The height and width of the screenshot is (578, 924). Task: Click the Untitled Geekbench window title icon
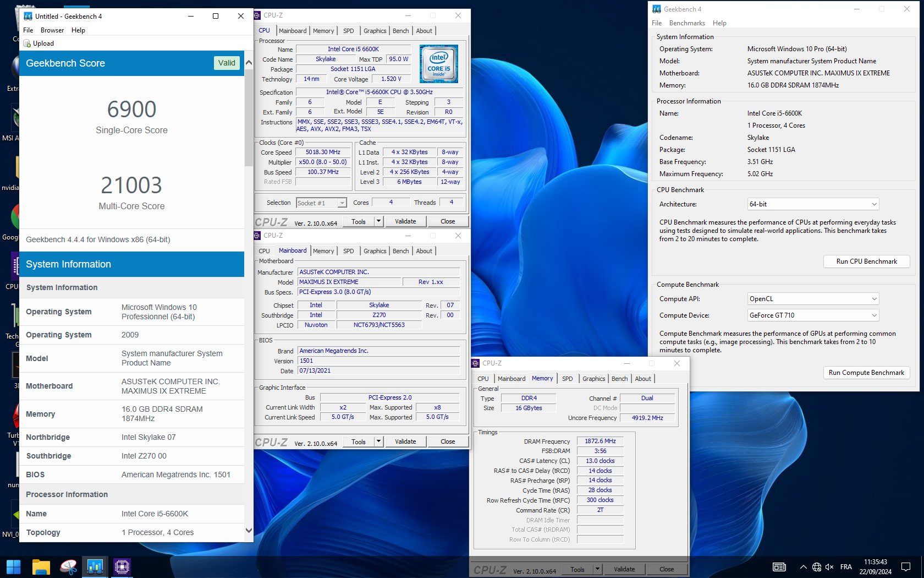[x=28, y=16]
